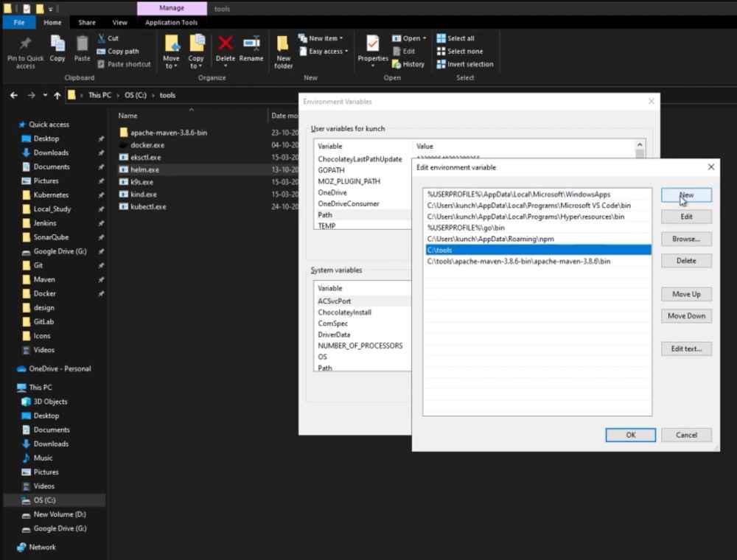Viewport: 737px width, 560px height.
Task: Click Select all in the ribbon
Action: click(x=458, y=38)
